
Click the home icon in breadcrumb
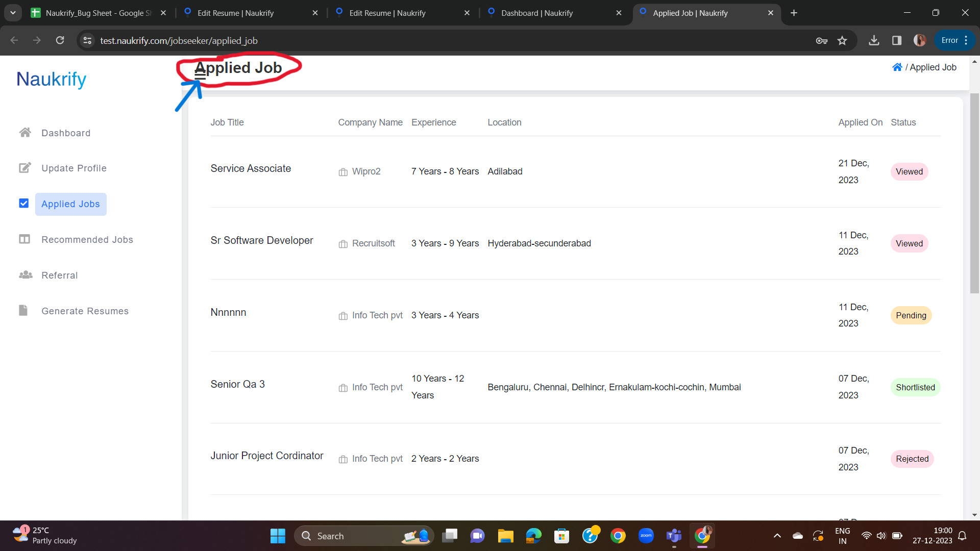[x=897, y=67]
